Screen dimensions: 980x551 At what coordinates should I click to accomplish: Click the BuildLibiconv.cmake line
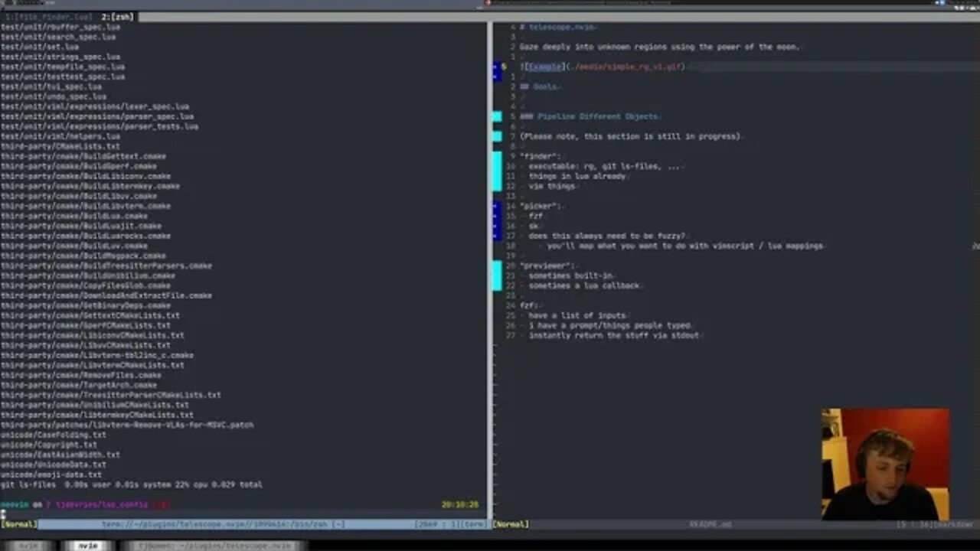tap(86, 176)
